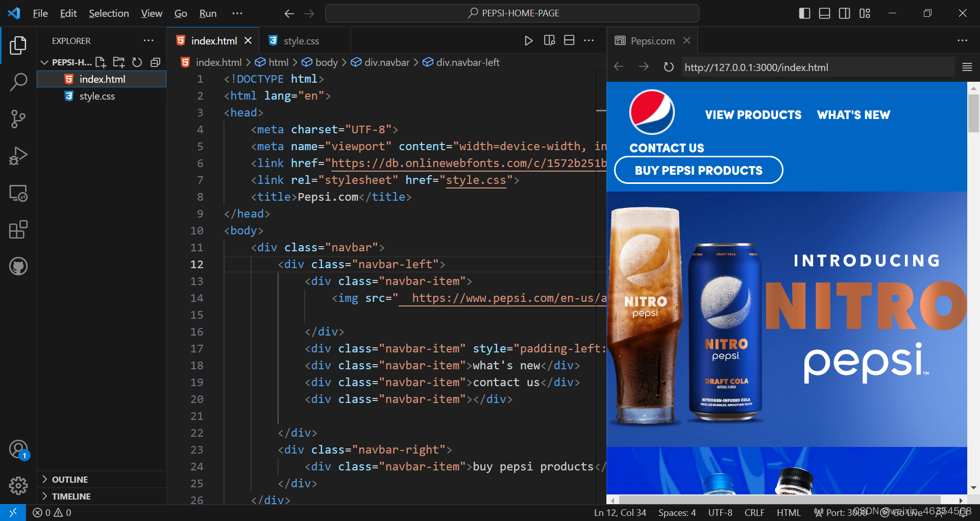Open the Remote Explorer view
This screenshot has height=521, width=980.
point(18,193)
